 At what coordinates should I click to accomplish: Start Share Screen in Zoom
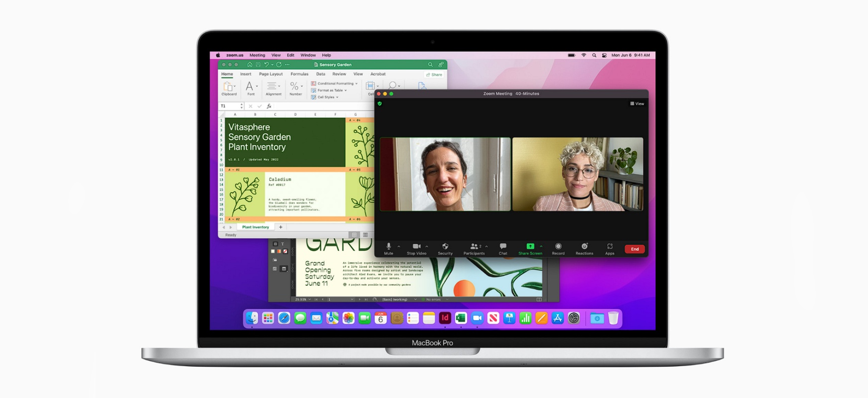pos(530,249)
